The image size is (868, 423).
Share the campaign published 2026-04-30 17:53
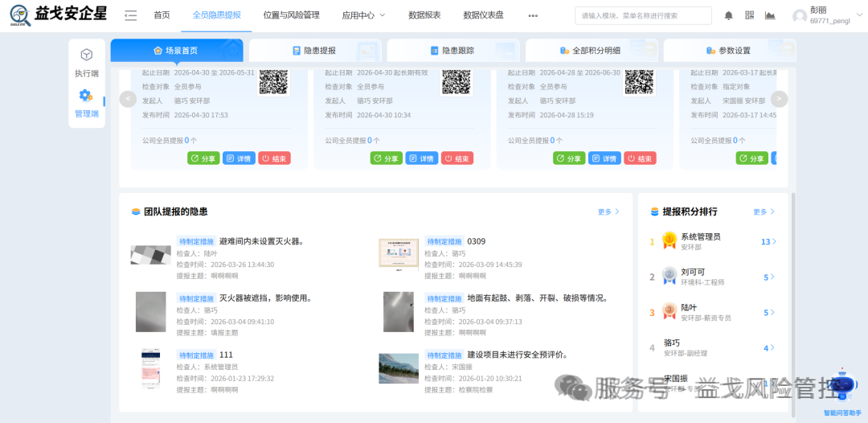[203, 158]
